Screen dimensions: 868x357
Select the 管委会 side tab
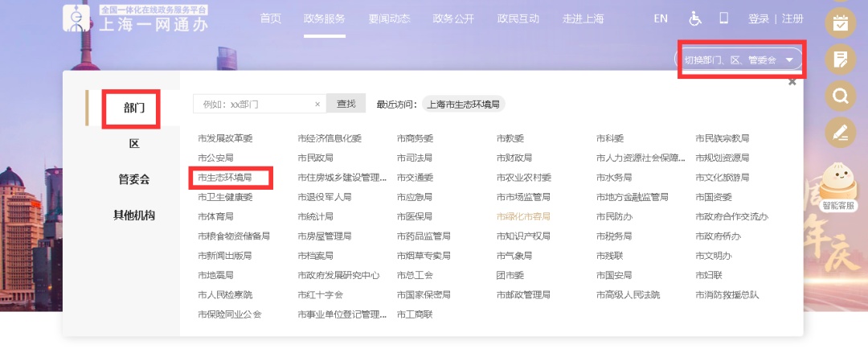pyautogui.click(x=134, y=179)
